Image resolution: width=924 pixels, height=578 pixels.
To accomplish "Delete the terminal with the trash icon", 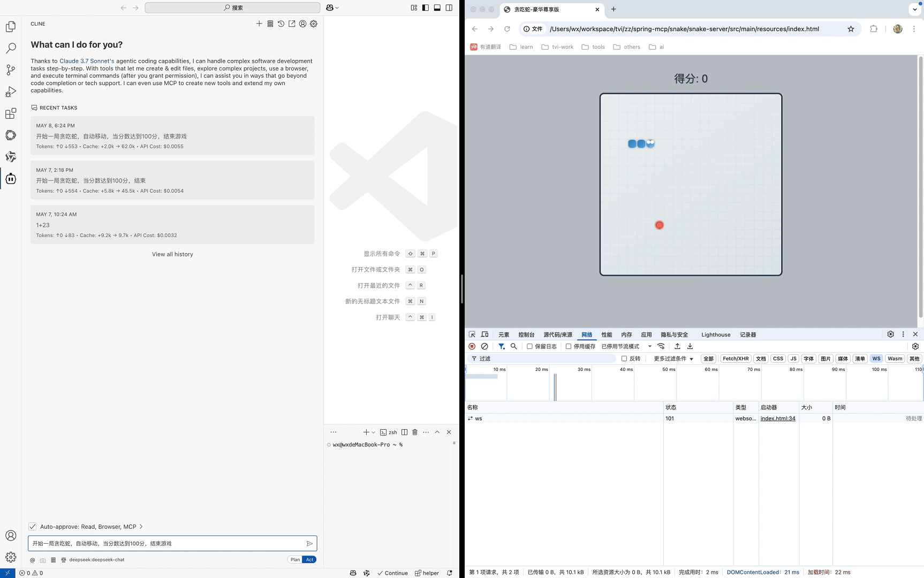I will pyautogui.click(x=415, y=432).
